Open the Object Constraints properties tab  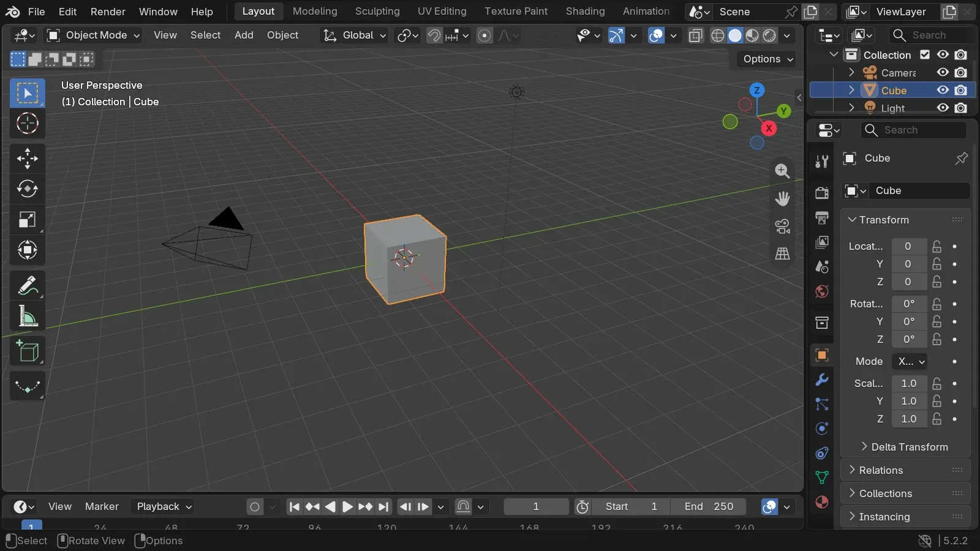coord(822,453)
